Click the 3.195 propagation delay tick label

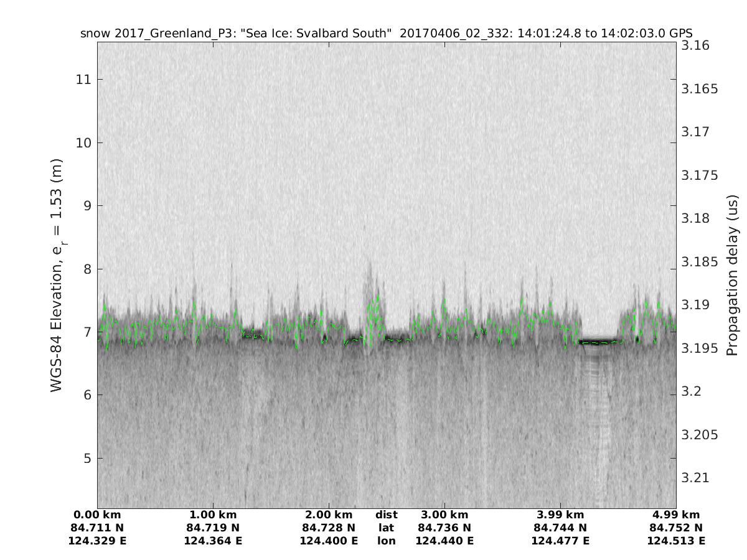pyautogui.click(x=700, y=348)
